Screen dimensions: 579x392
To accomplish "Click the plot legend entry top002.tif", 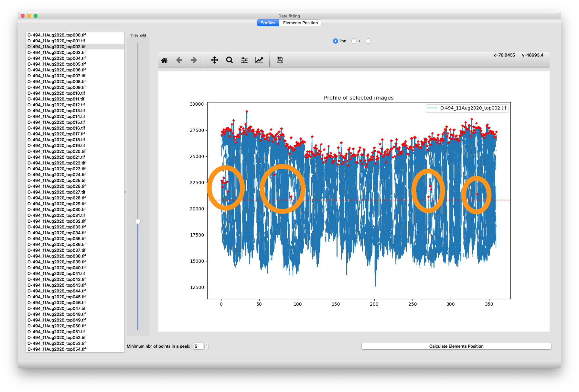I will click(473, 108).
